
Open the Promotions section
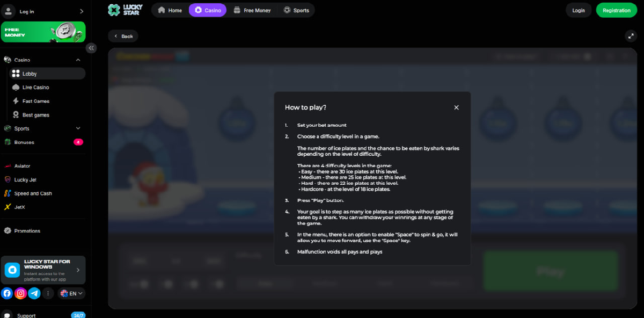26,230
